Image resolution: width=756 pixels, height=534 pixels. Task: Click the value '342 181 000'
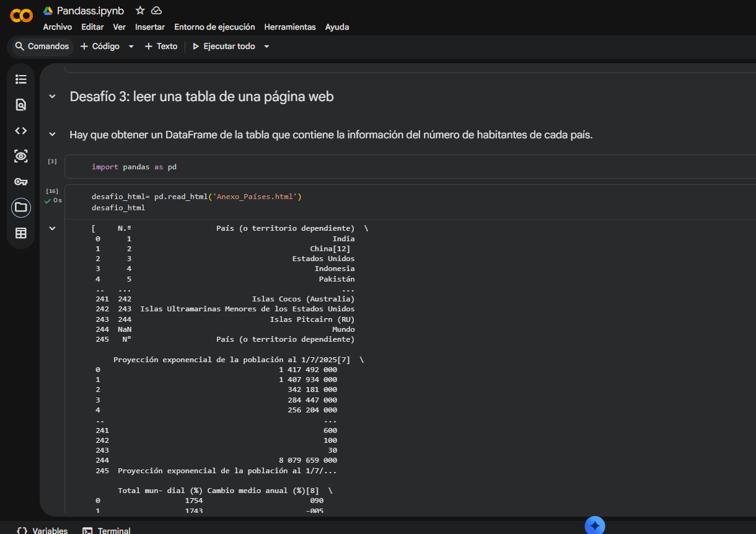coord(312,389)
